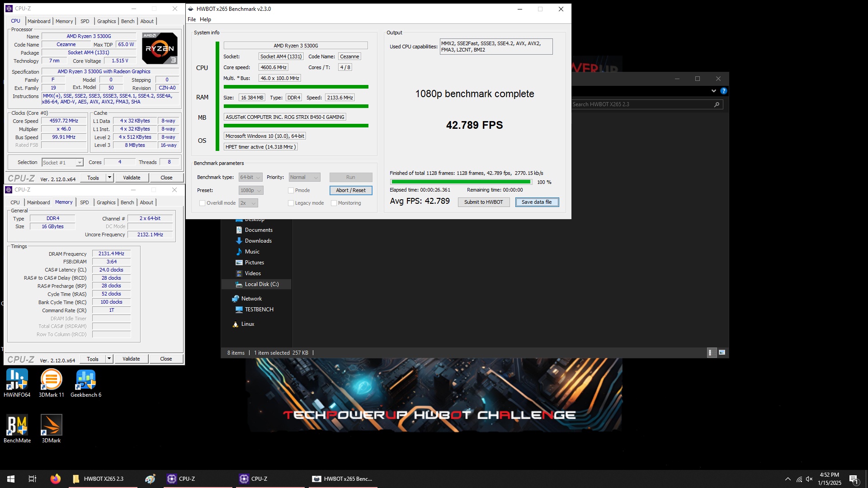The image size is (868, 488).
Task: Click Save data file button
Action: [x=537, y=202]
